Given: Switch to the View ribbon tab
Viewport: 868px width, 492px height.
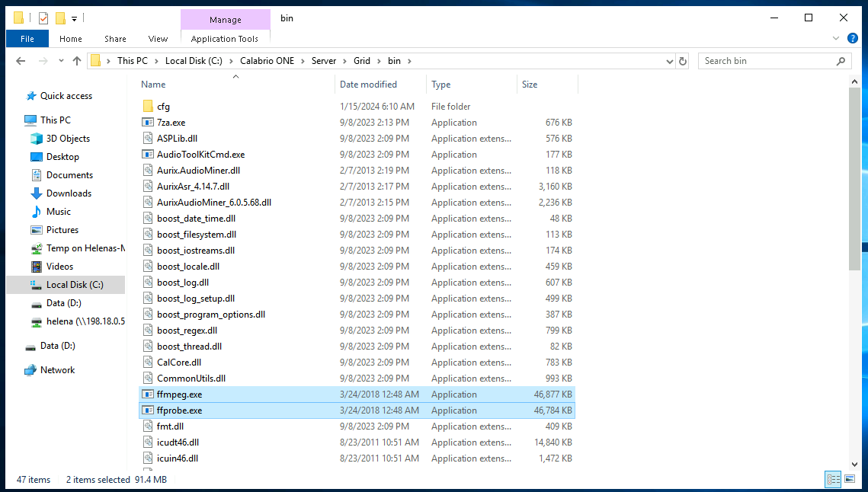Looking at the screenshot, I should tap(158, 39).
